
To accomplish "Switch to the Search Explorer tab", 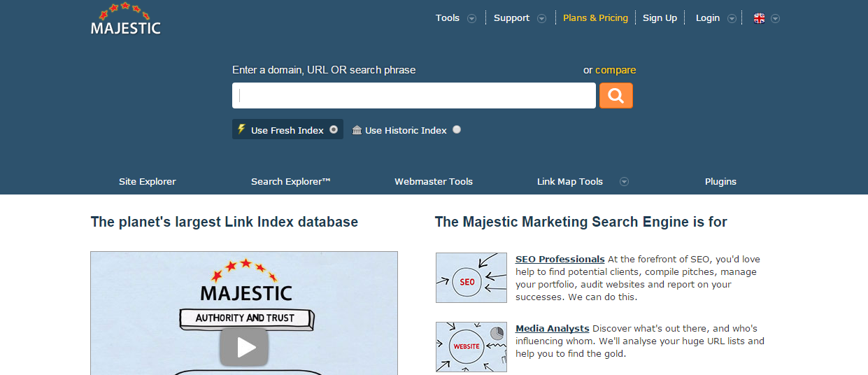I will (291, 182).
